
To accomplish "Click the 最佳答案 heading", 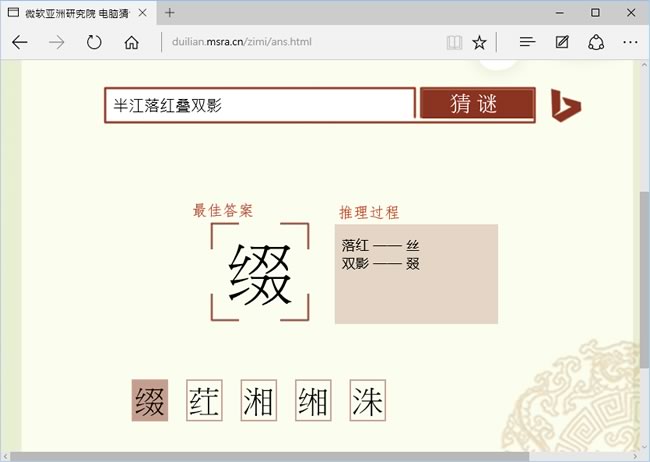I will (223, 210).
